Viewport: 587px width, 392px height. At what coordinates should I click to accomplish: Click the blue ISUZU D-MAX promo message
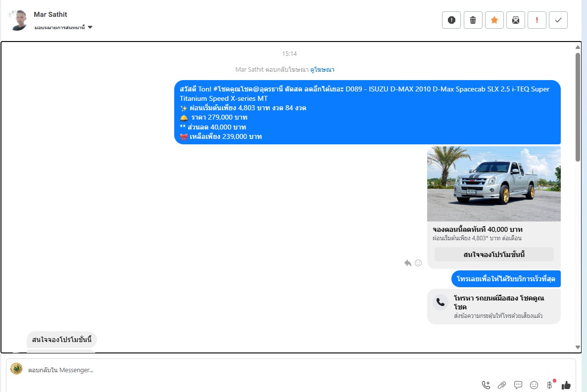coord(367,112)
